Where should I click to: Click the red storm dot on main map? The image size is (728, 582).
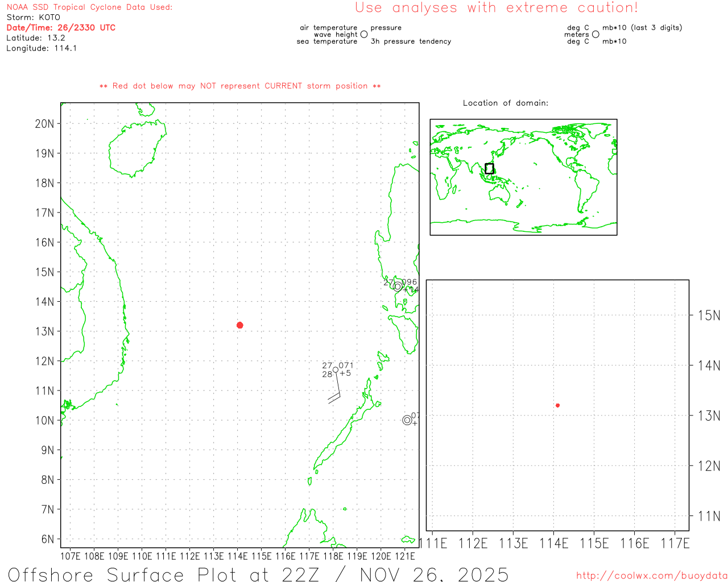[x=239, y=325]
